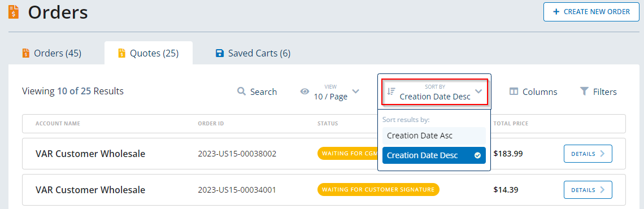This screenshot has height=209, width=644.
Task: Choose Creation Date Asc sort option
Action: tap(434, 136)
